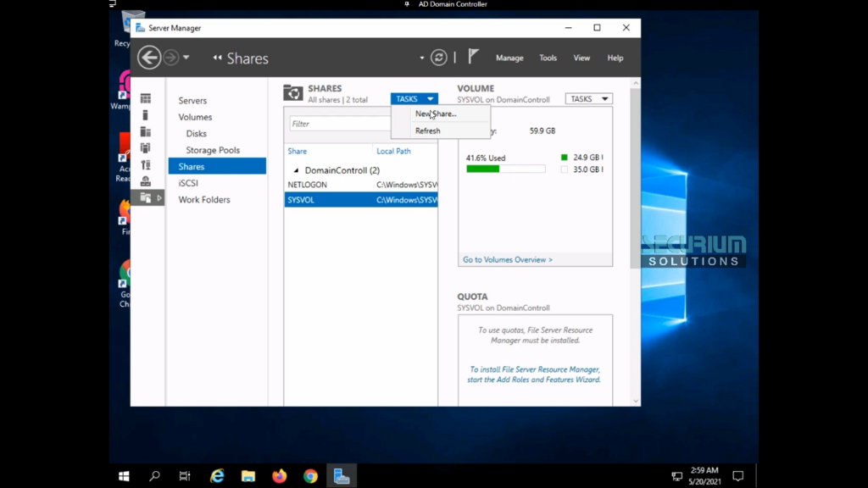Open Disks under Volumes
Image resolution: width=868 pixels, height=488 pixels.
pyautogui.click(x=196, y=134)
